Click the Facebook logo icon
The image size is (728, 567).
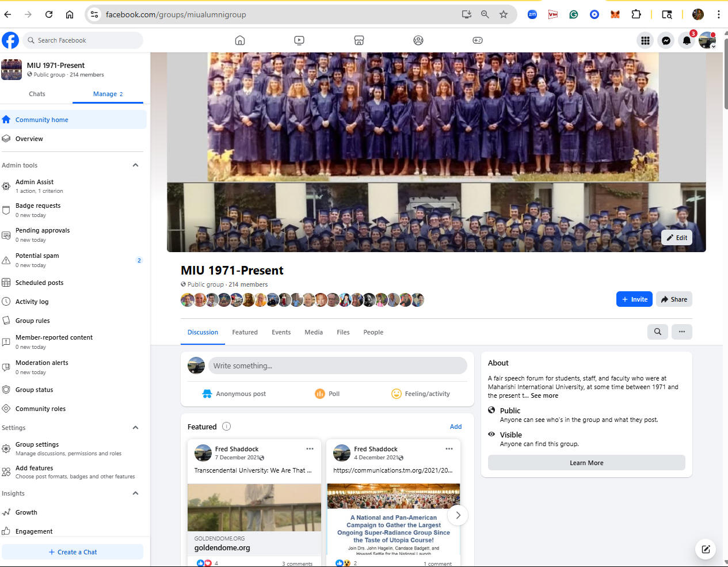[x=10, y=40]
